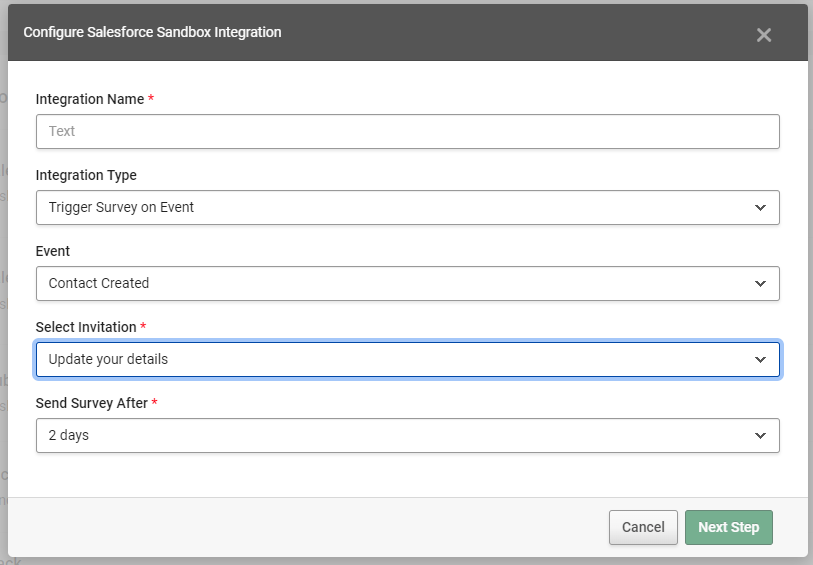The image size is (813, 565).
Task: Click the Integration Name label
Action: [90, 99]
